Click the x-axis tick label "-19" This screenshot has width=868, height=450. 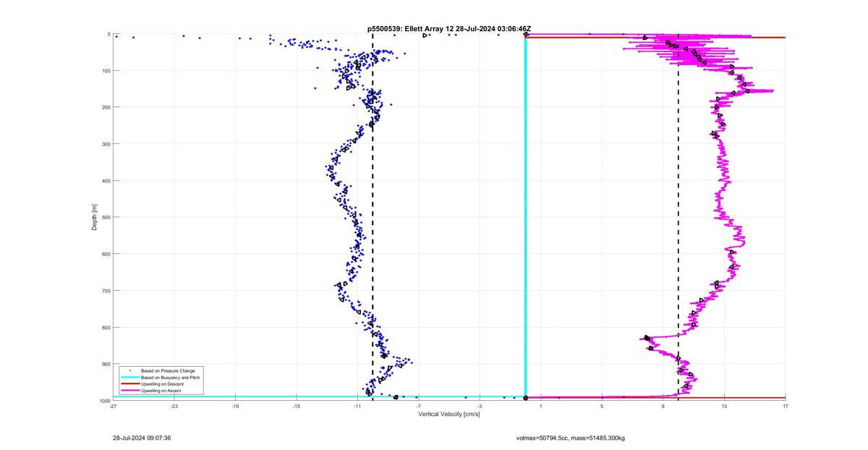pyautogui.click(x=235, y=406)
